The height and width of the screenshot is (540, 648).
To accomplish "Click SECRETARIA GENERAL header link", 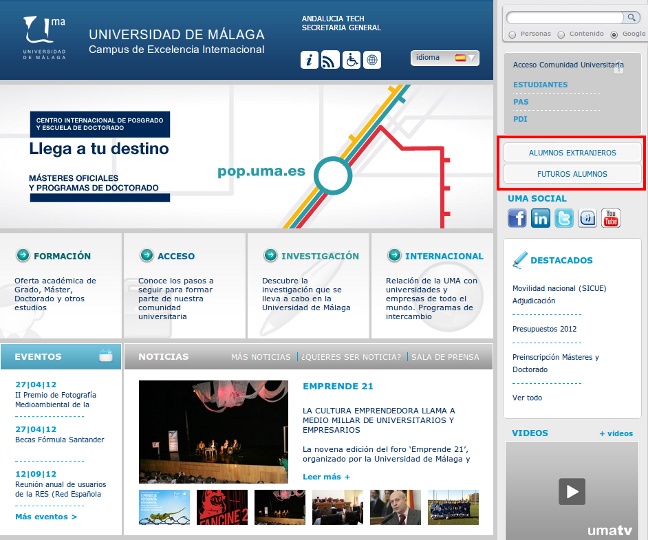I will [x=341, y=28].
